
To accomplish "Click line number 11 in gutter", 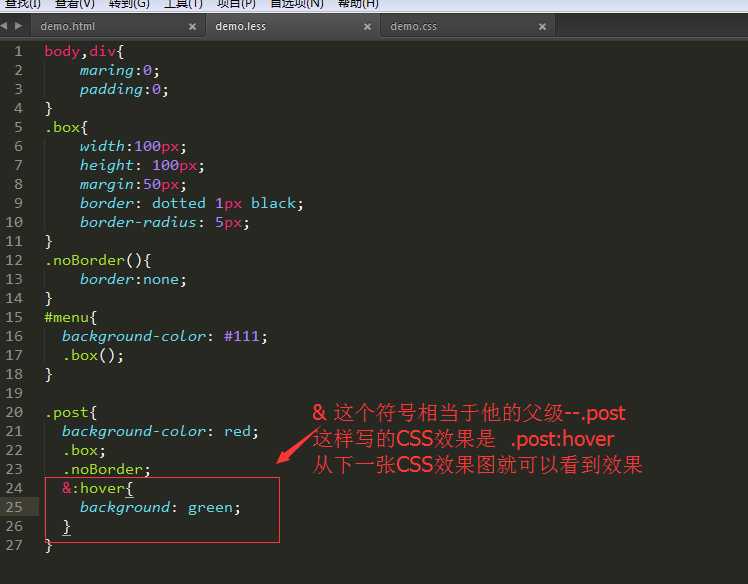I will click(14, 241).
